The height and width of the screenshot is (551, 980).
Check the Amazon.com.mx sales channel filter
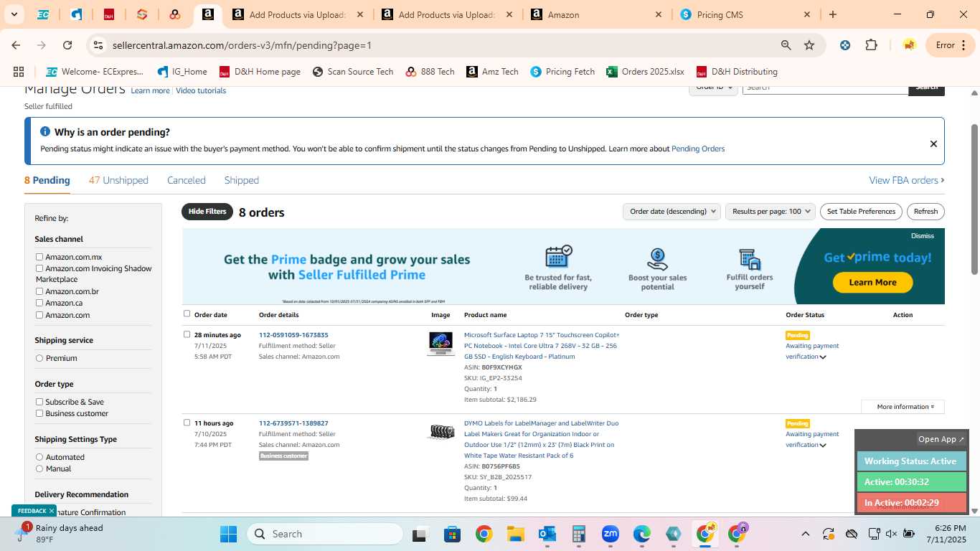coord(39,257)
